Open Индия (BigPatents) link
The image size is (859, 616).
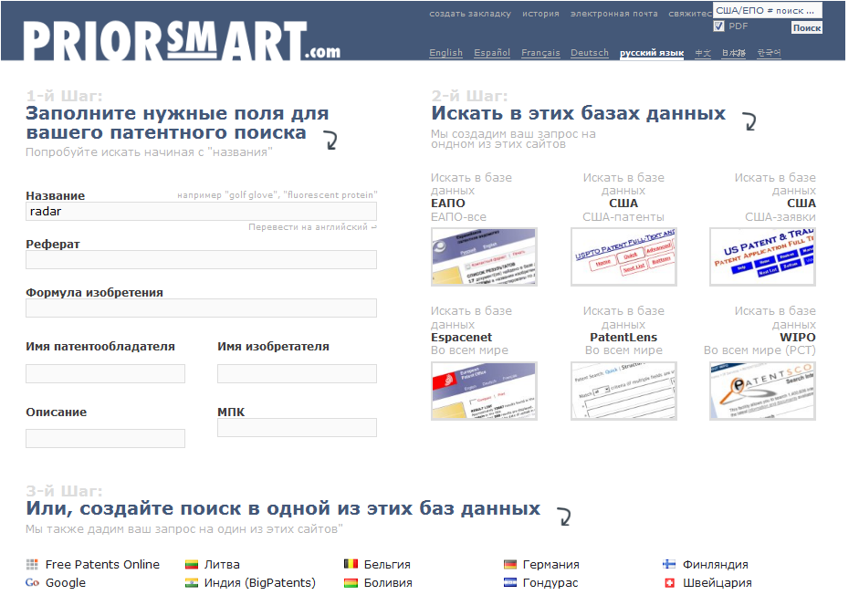tap(259, 582)
